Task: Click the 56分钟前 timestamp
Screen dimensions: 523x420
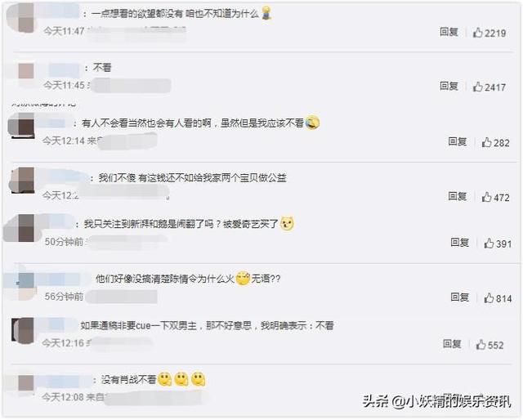Action: [x=64, y=297]
